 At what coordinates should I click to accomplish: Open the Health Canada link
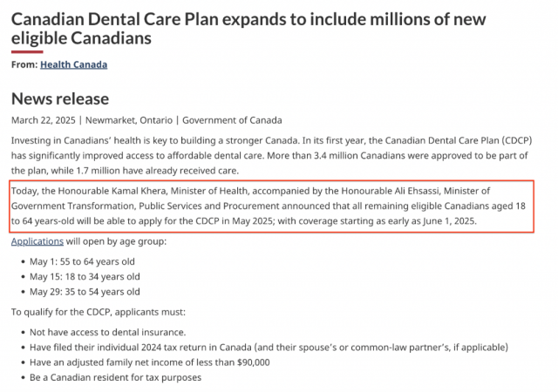point(73,64)
